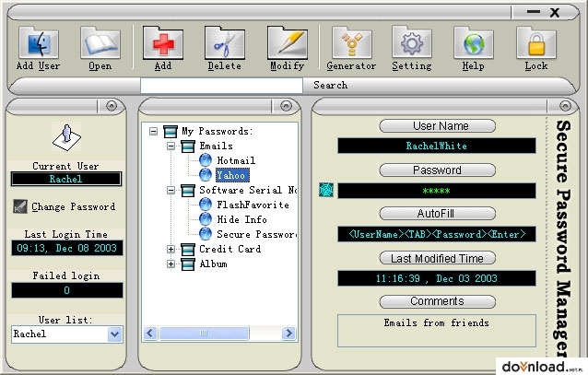Click the Last Login Time value

(x=66, y=248)
